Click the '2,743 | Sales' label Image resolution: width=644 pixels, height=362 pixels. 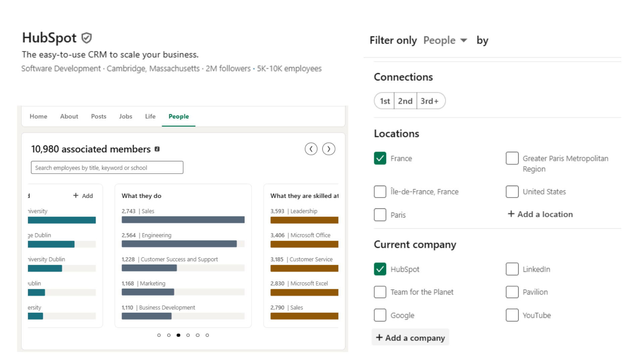138,211
